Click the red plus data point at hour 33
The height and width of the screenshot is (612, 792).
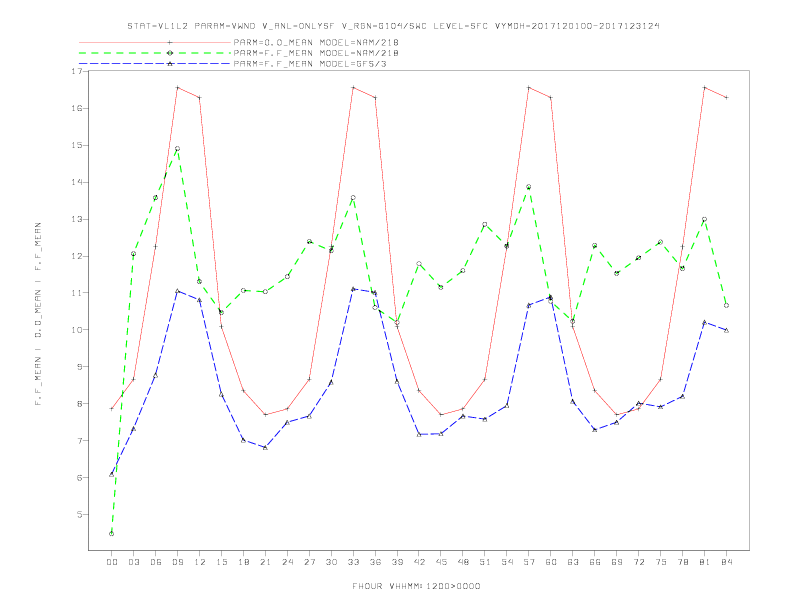(353, 87)
